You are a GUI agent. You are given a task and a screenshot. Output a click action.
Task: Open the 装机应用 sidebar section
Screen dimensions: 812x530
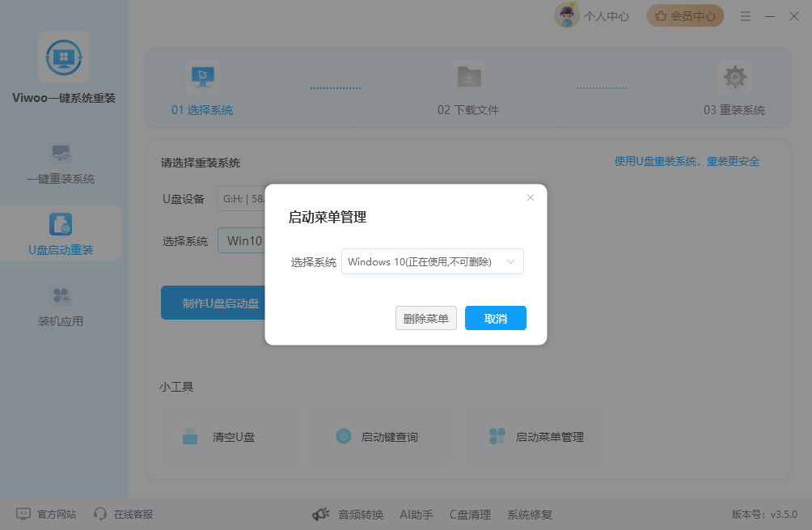[x=61, y=306]
